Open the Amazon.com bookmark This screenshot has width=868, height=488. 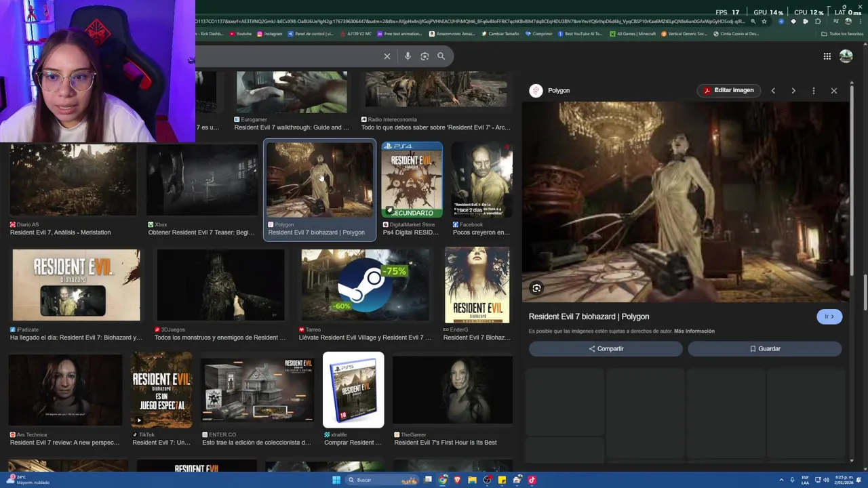pyautogui.click(x=452, y=34)
